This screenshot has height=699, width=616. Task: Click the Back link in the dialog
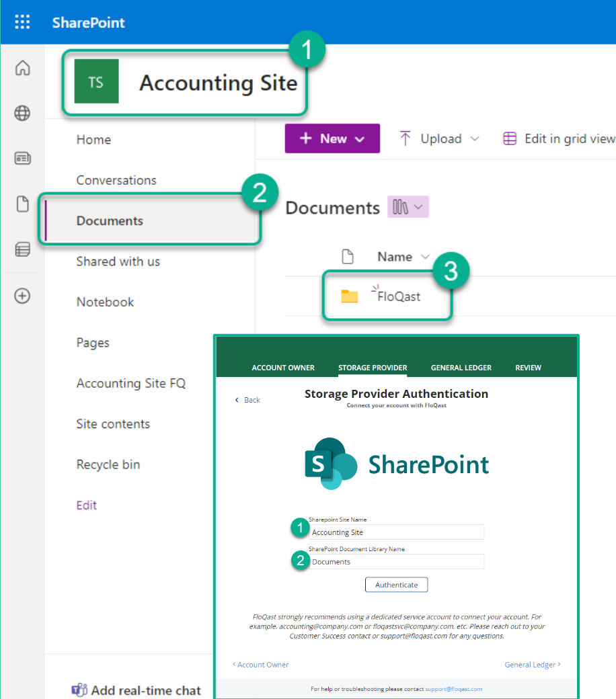[247, 400]
